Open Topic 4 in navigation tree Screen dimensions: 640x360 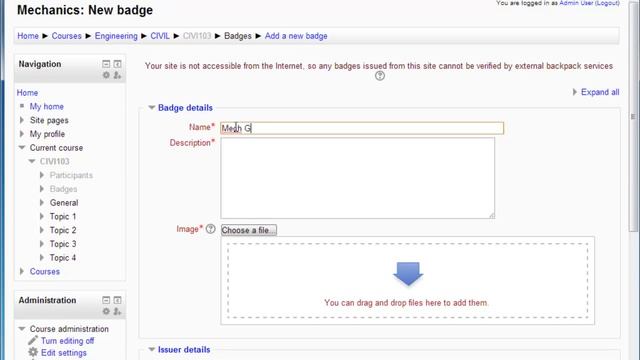point(63,258)
